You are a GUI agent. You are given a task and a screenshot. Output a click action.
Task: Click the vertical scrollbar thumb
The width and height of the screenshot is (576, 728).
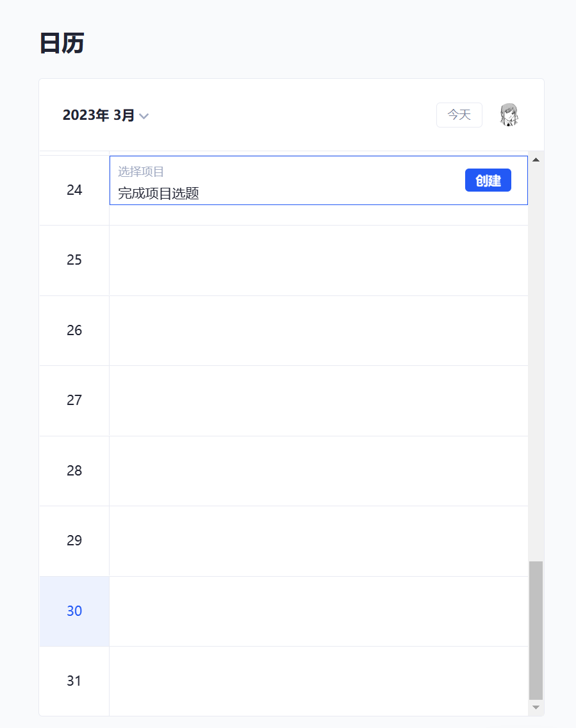click(536, 630)
